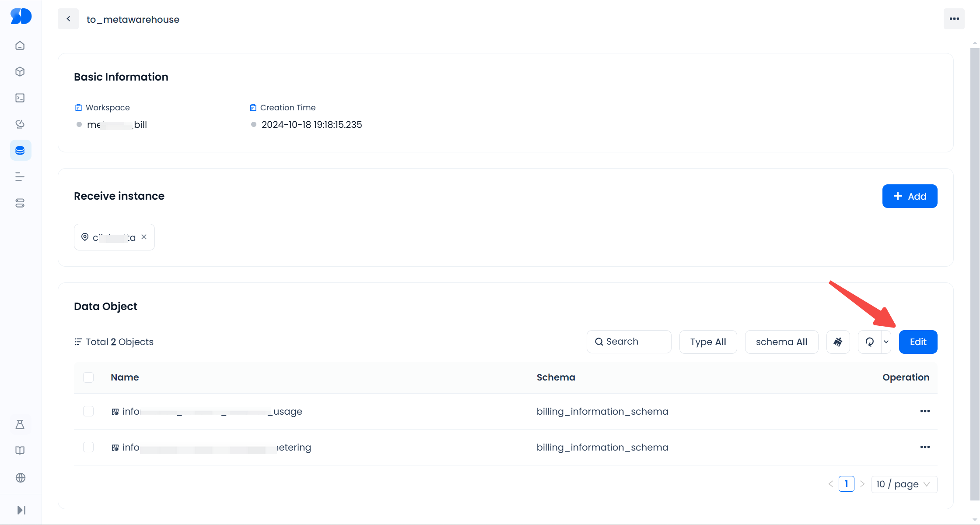This screenshot has height=525, width=980.
Task: Open the top-right more options menu
Action: [954, 19]
